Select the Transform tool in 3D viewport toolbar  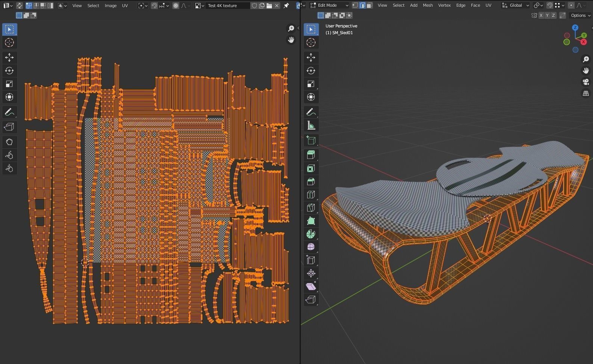click(311, 97)
